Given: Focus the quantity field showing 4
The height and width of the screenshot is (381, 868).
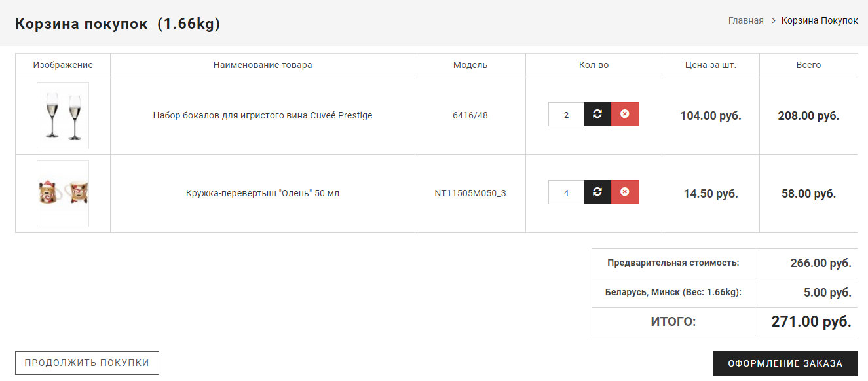Looking at the screenshot, I should (x=566, y=192).
